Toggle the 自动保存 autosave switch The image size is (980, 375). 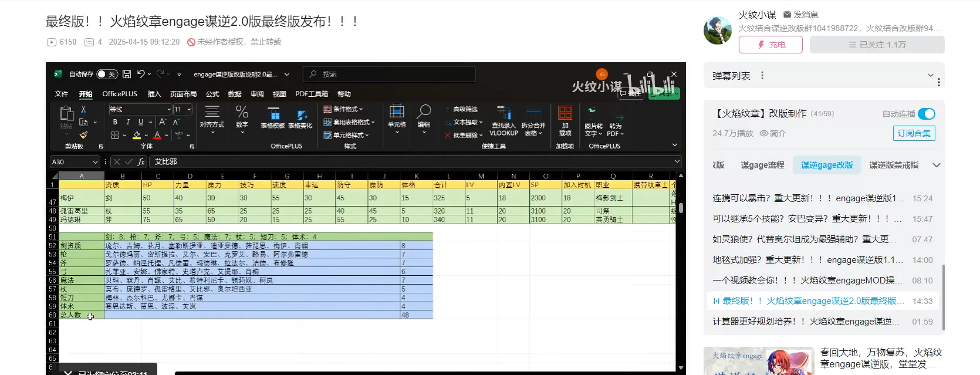click(107, 75)
